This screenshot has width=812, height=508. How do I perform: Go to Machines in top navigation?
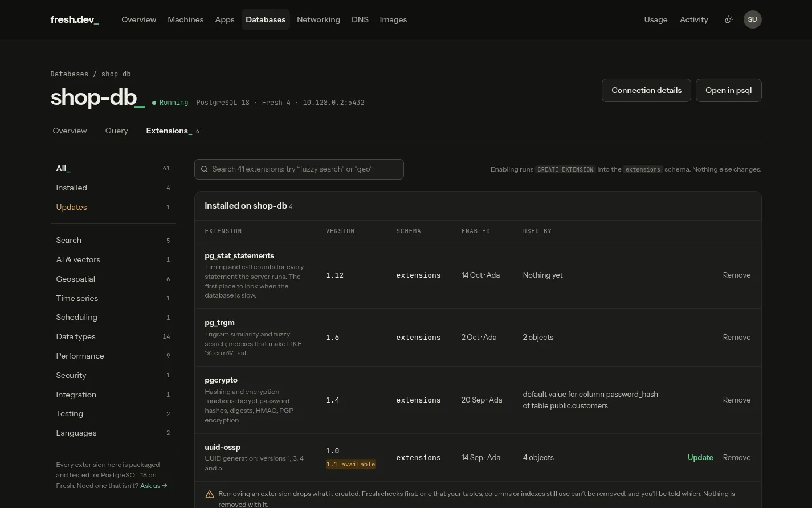coord(185,19)
